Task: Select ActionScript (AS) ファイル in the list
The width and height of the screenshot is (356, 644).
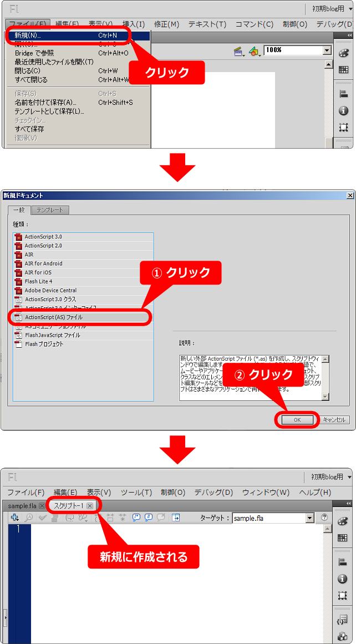Action: coord(83,317)
